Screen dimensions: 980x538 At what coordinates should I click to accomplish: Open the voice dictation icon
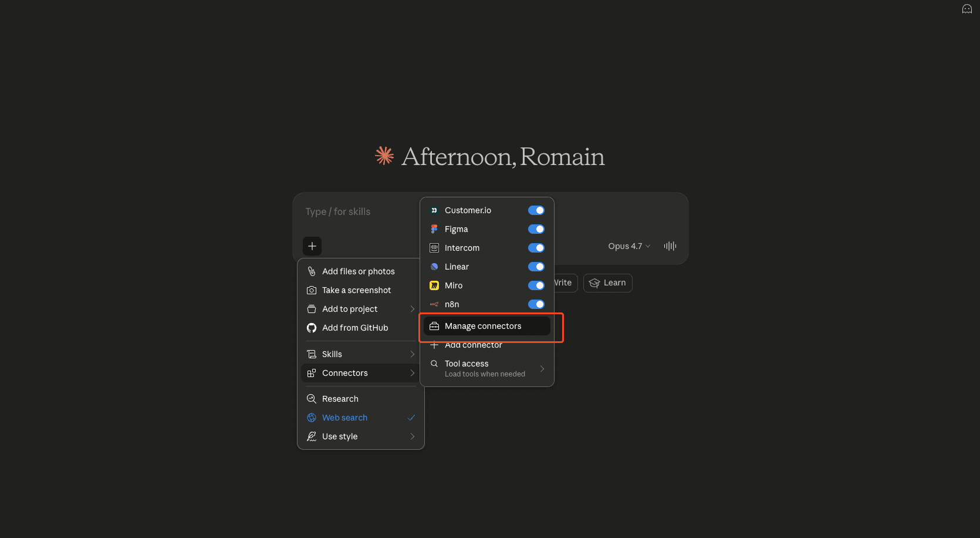point(670,246)
